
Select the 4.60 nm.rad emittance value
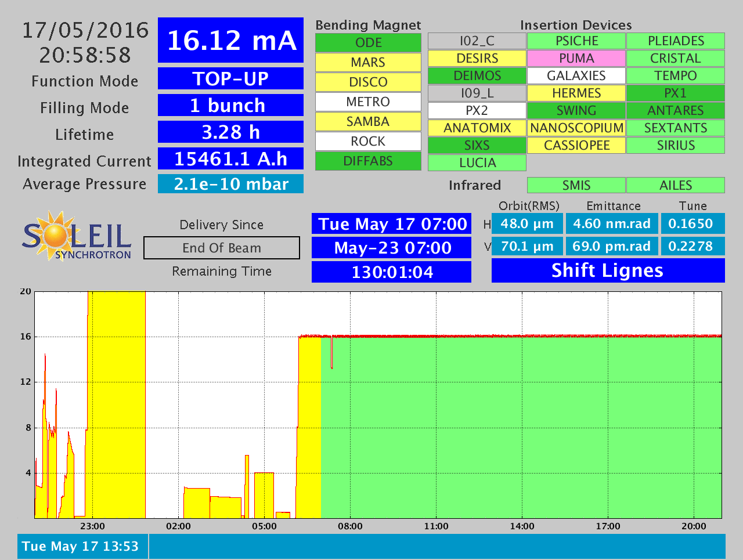[612, 223]
